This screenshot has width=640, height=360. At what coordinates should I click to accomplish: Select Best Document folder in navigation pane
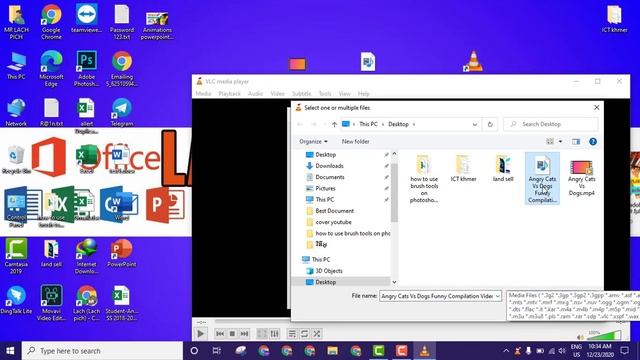tap(334, 211)
